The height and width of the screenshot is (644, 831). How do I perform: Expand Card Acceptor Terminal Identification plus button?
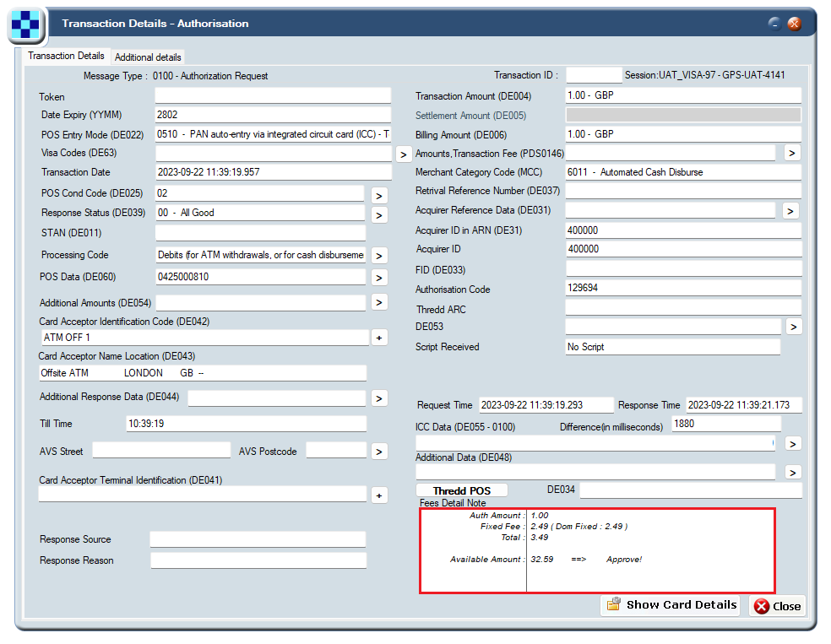click(x=379, y=495)
